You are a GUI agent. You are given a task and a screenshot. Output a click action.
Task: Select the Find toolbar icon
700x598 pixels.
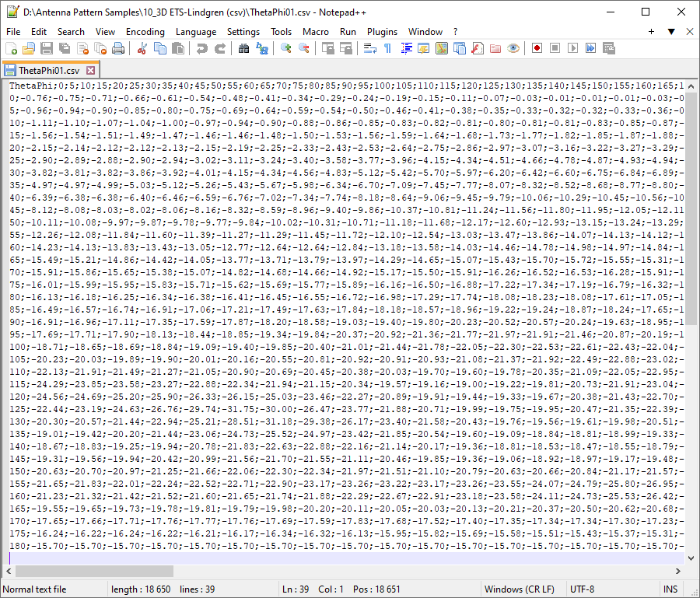click(x=242, y=48)
